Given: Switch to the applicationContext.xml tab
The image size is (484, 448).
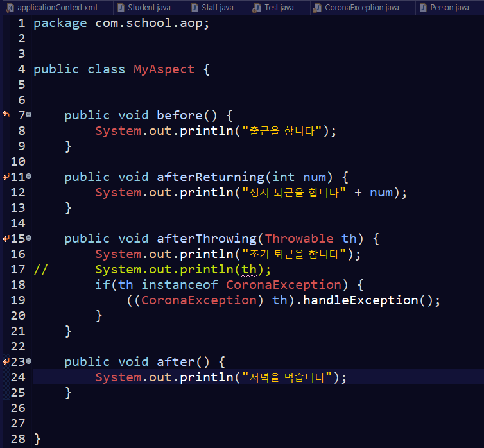Looking at the screenshot, I should tap(57, 8).
